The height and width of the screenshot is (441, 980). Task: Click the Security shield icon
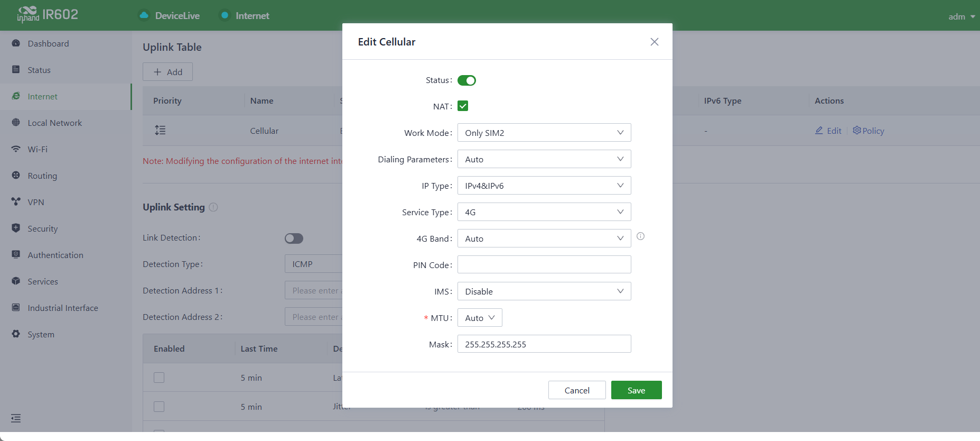[x=16, y=228]
